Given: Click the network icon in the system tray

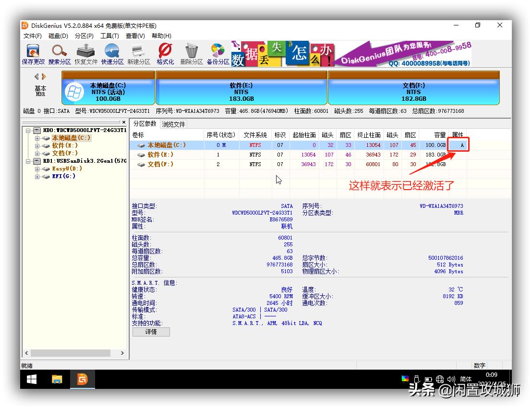Looking at the screenshot, I should click(440, 379).
